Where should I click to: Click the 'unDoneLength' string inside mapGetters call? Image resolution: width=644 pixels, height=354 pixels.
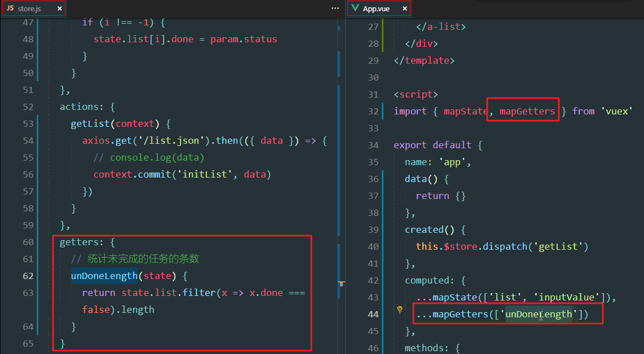[x=539, y=314]
